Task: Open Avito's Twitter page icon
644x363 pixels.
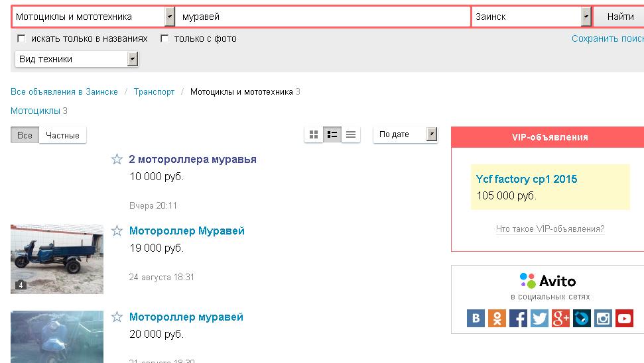Action: pyautogui.click(x=539, y=319)
